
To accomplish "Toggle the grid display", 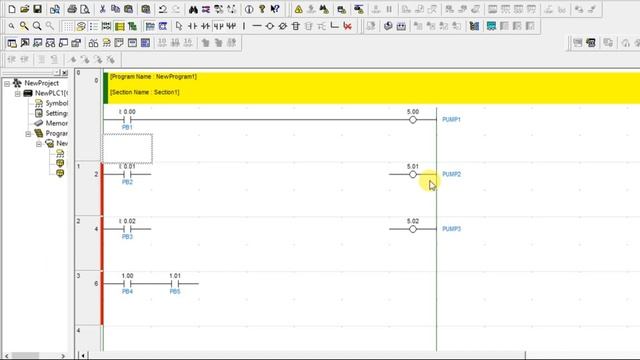I will tap(68, 26).
